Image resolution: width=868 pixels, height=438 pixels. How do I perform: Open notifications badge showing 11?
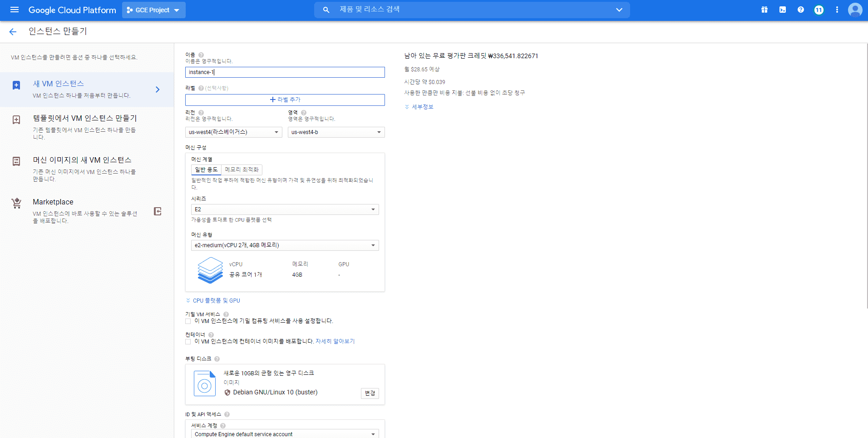click(819, 10)
